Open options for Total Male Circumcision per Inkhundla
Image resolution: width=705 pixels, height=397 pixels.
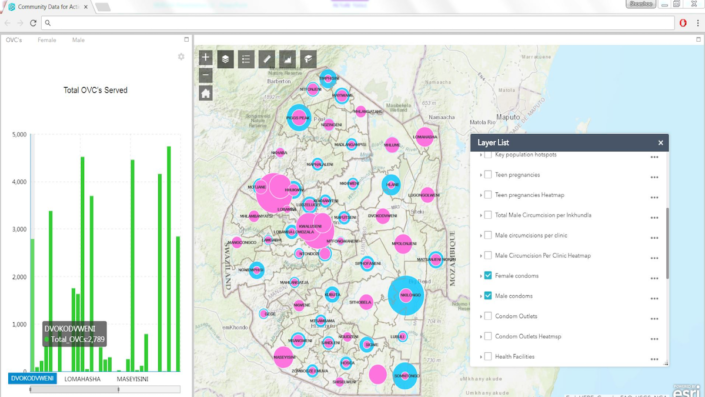pos(654,218)
